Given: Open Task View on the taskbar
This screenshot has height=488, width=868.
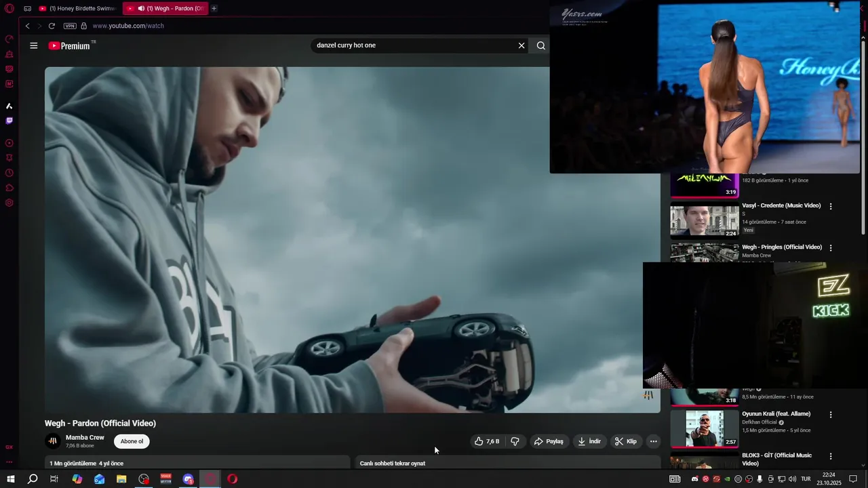Looking at the screenshot, I should (x=54, y=479).
